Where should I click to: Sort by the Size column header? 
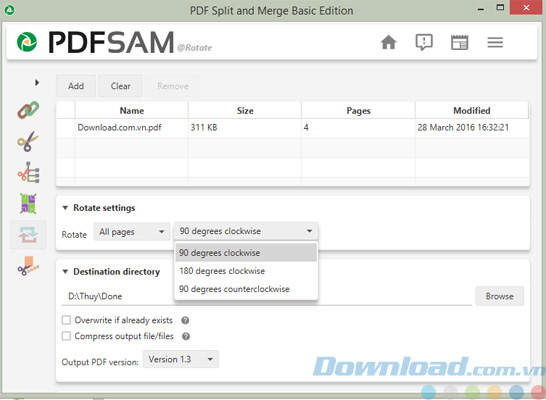pos(245,111)
